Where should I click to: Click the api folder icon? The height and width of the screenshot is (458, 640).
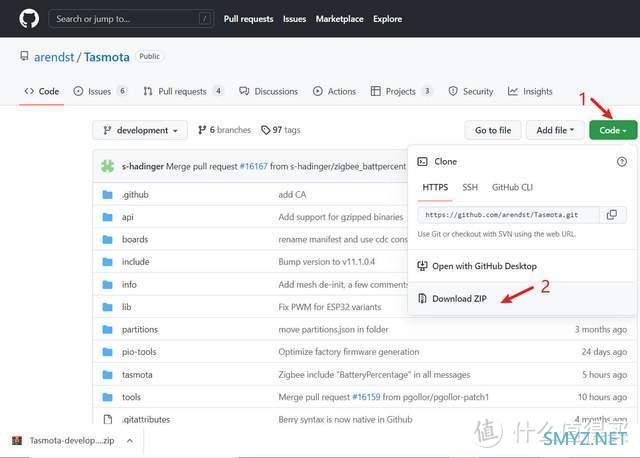(107, 217)
